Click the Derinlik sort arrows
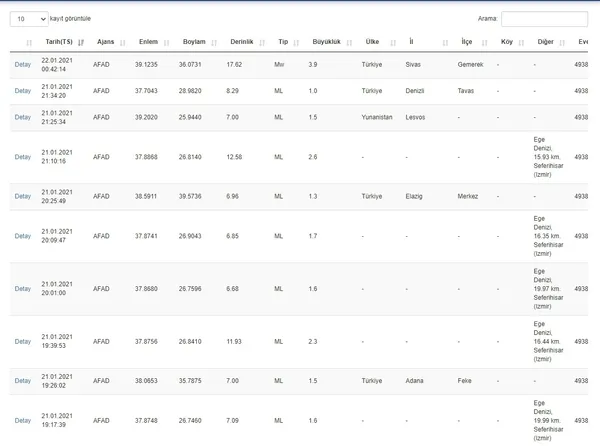 point(262,43)
